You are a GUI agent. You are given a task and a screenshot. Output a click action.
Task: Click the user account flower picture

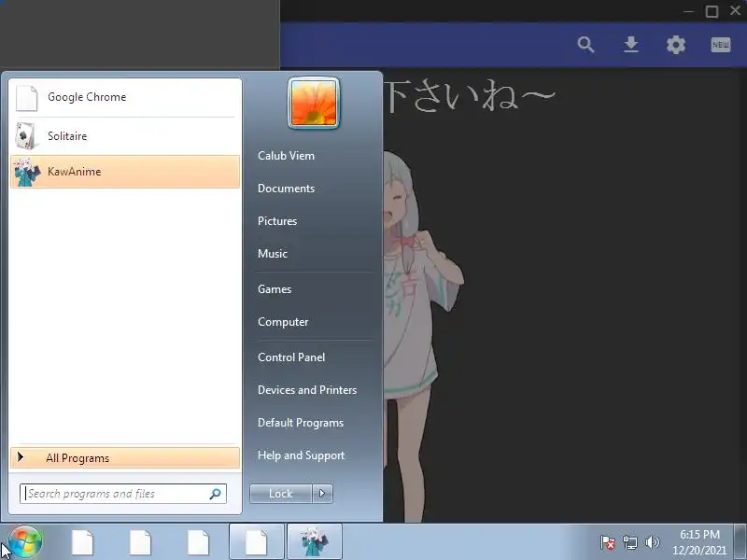(314, 103)
